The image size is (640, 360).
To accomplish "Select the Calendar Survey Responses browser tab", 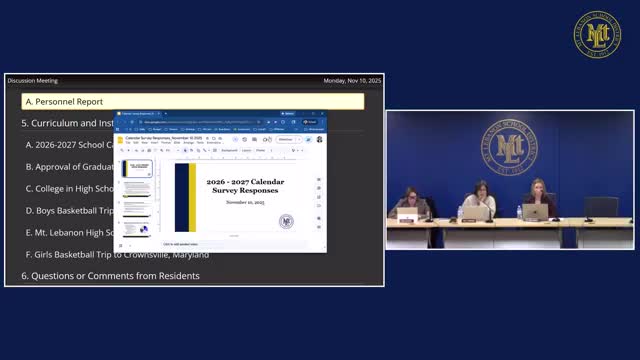I will (x=138, y=113).
